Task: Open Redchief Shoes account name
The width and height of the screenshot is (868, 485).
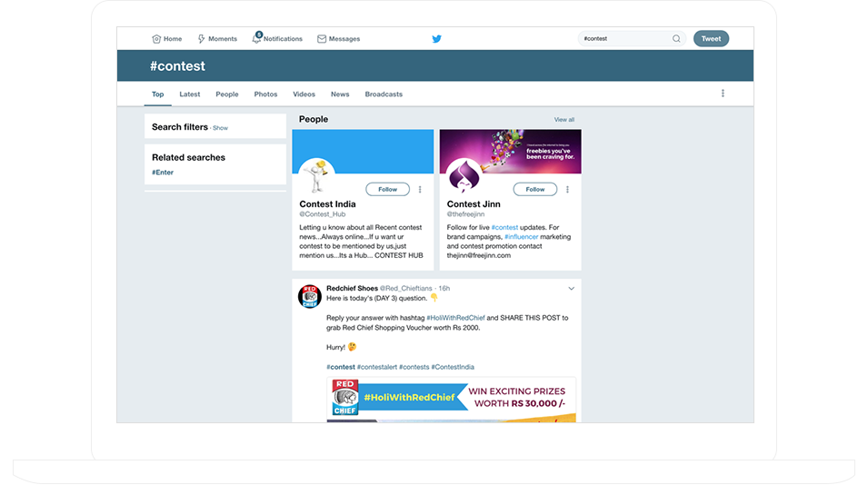Action: click(352, 288)
